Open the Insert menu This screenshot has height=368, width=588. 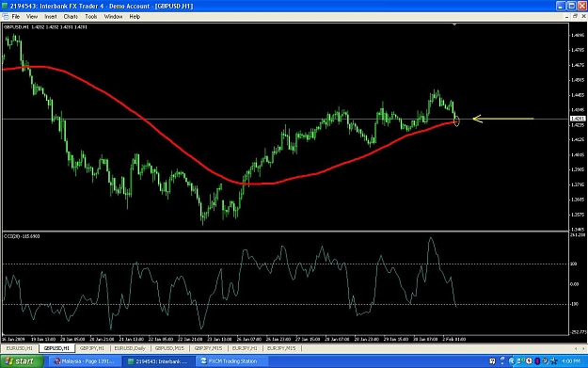51,17
